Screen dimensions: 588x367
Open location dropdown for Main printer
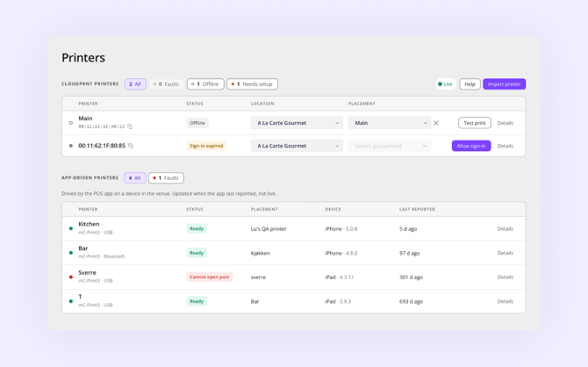click(297, 123)
